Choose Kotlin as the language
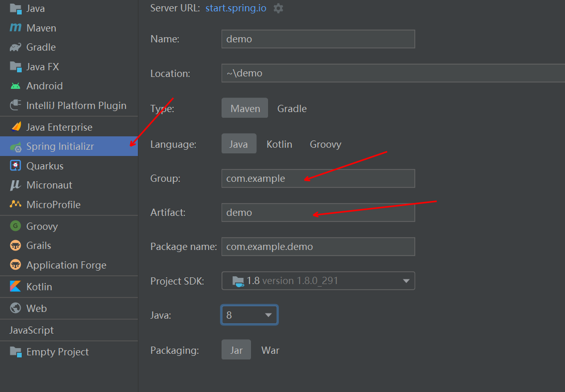This screenshot has width=565, height=392. coord(279,144)
